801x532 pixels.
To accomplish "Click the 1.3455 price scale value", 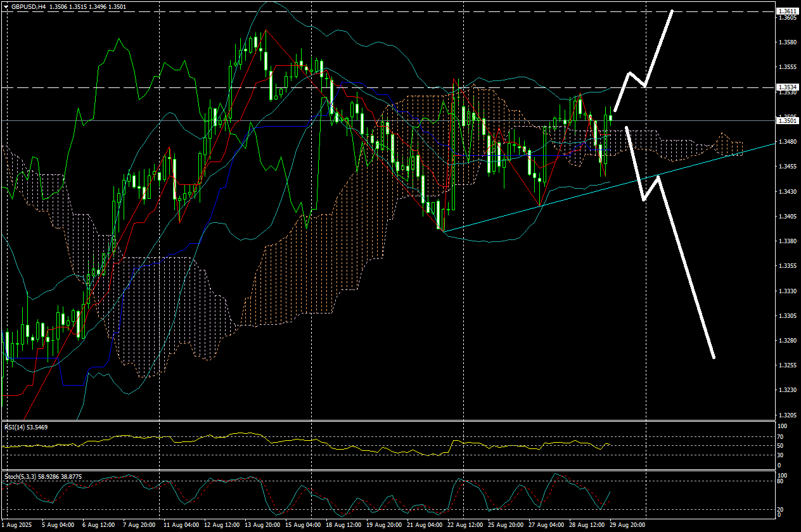I will pyautogui.click(x=788, y=167).
